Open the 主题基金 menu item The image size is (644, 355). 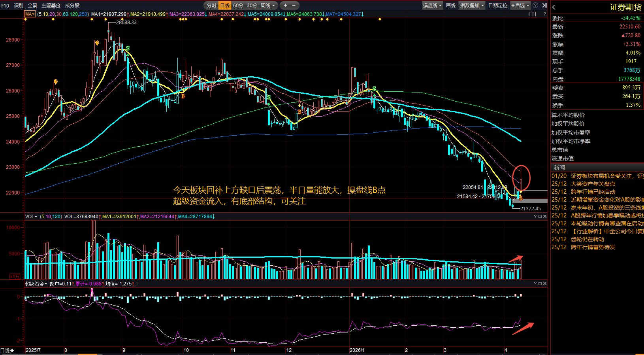coord(51,6)
